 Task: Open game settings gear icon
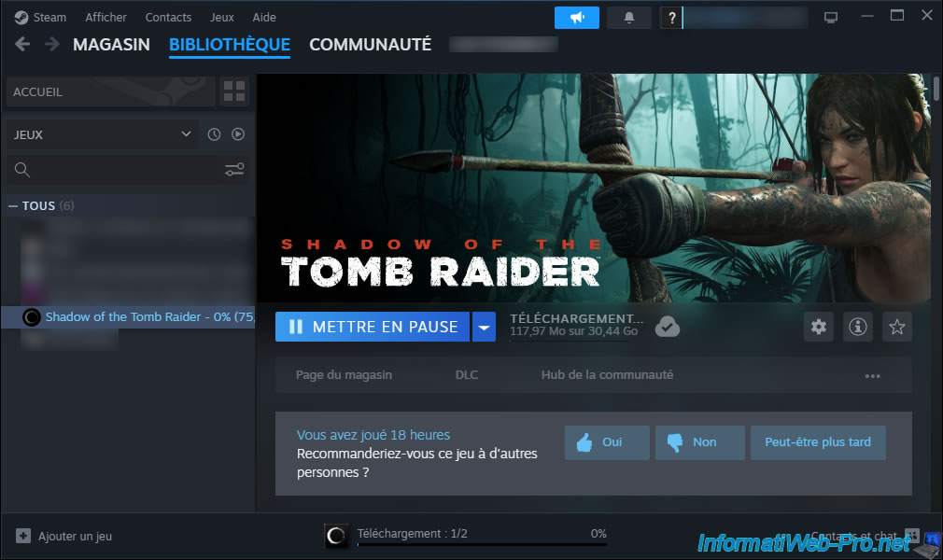tap(819, 327)
